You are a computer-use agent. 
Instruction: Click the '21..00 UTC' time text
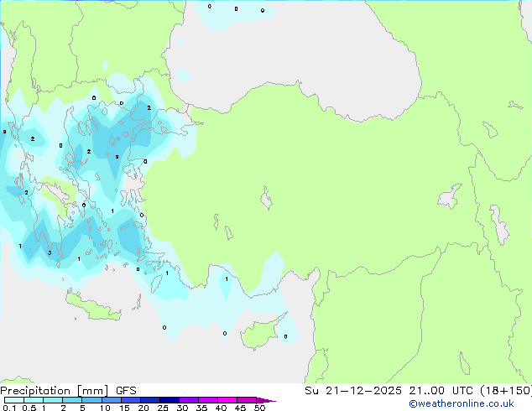[x=441, y=391]
